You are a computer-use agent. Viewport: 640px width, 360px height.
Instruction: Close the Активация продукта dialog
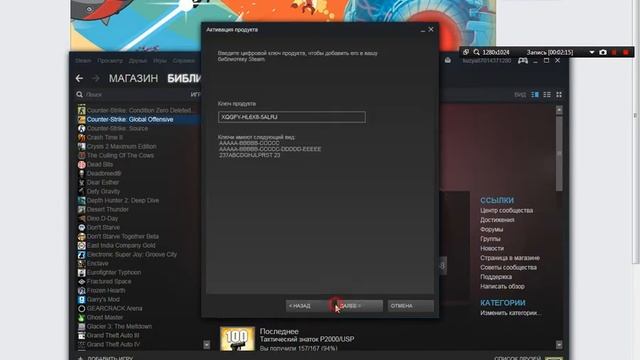(x=431, y=29)
